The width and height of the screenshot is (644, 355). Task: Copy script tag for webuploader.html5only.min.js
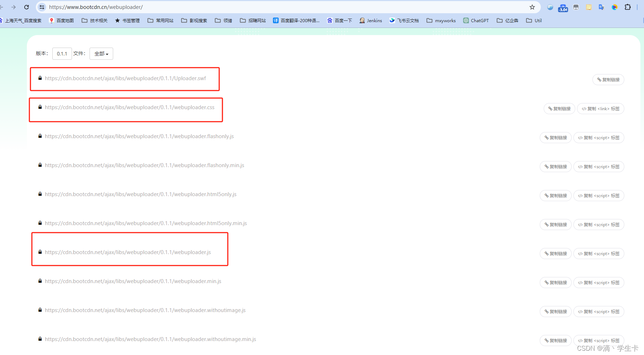tap(599, 225)
